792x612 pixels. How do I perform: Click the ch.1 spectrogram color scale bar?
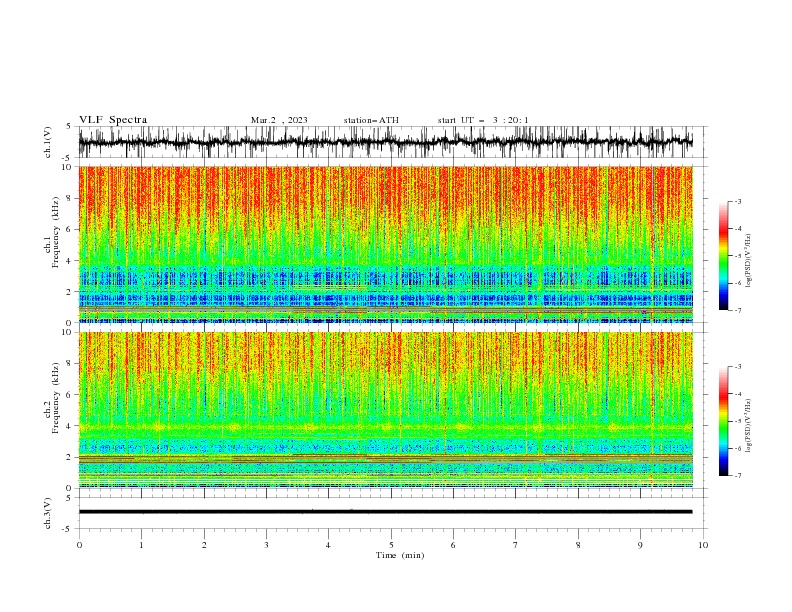[x=723, y=256]
